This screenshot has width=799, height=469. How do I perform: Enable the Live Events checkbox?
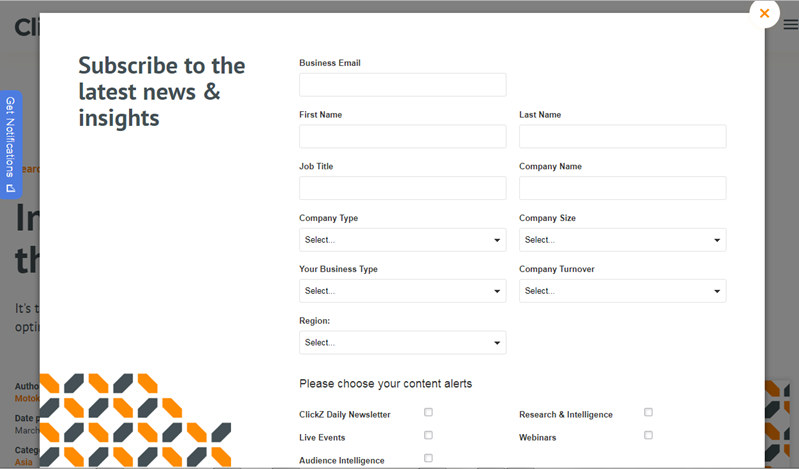tap(428, 435)
